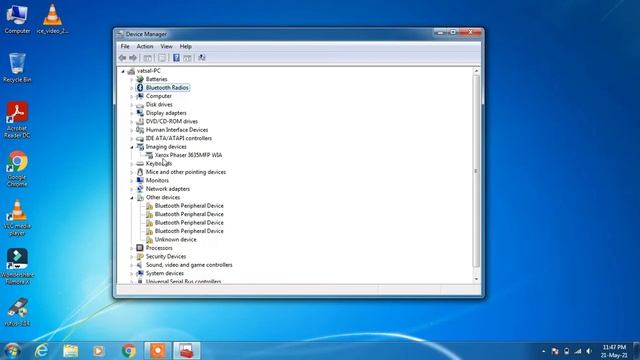Expand the System devices node
Viewport: 640px width, 360px height.
point(132,273)
